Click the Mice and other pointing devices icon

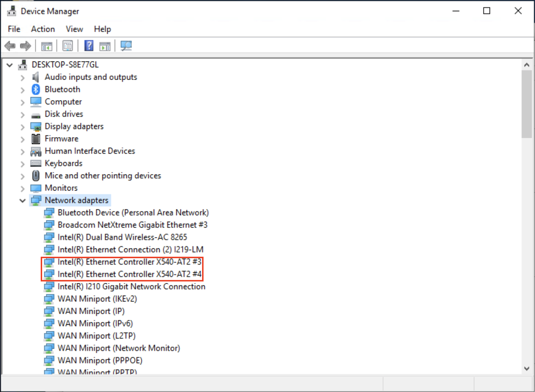tap(36, 176)
